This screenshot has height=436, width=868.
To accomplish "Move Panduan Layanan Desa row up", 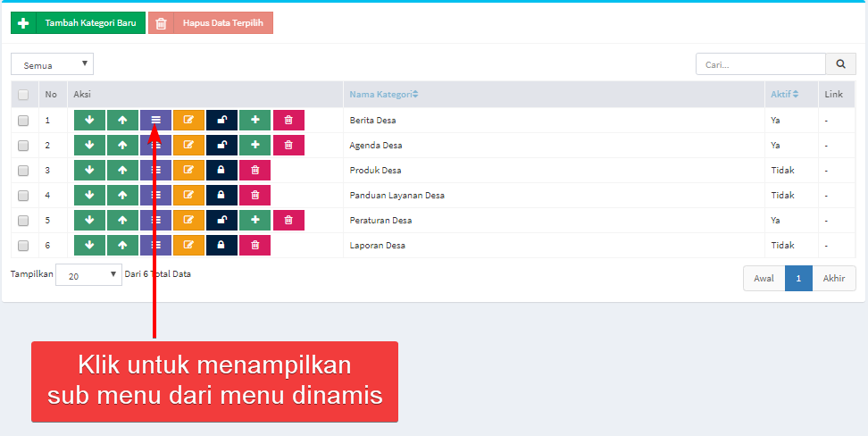I will click(122, 195).
